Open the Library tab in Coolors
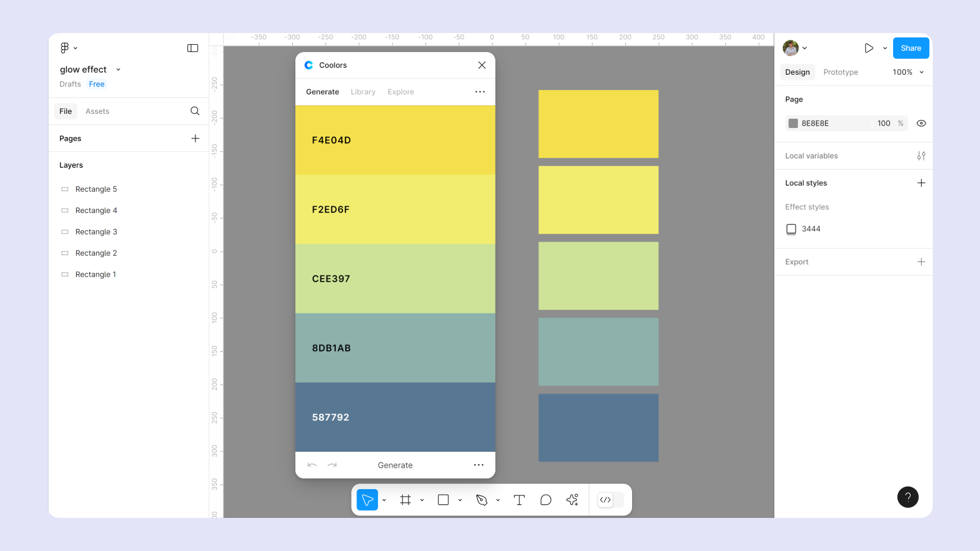The width and height of the screenshot is (980, 551). (x=363, y=92)
